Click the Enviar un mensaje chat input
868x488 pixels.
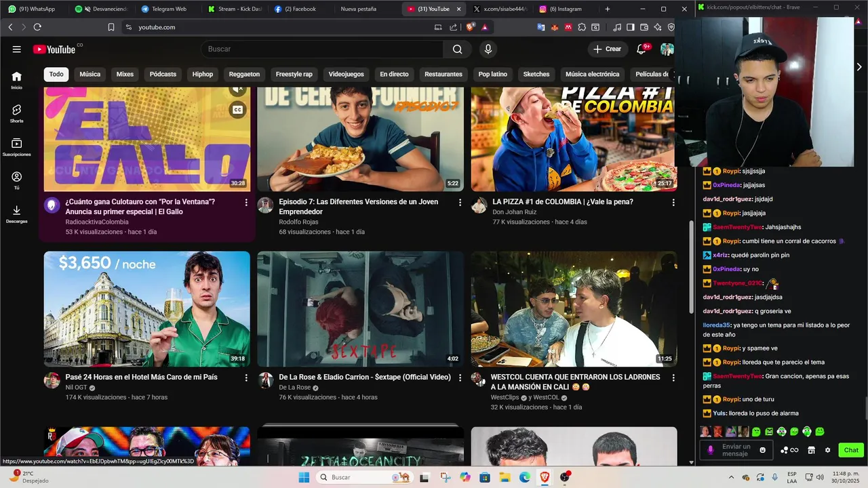click(x=736, y=450)
